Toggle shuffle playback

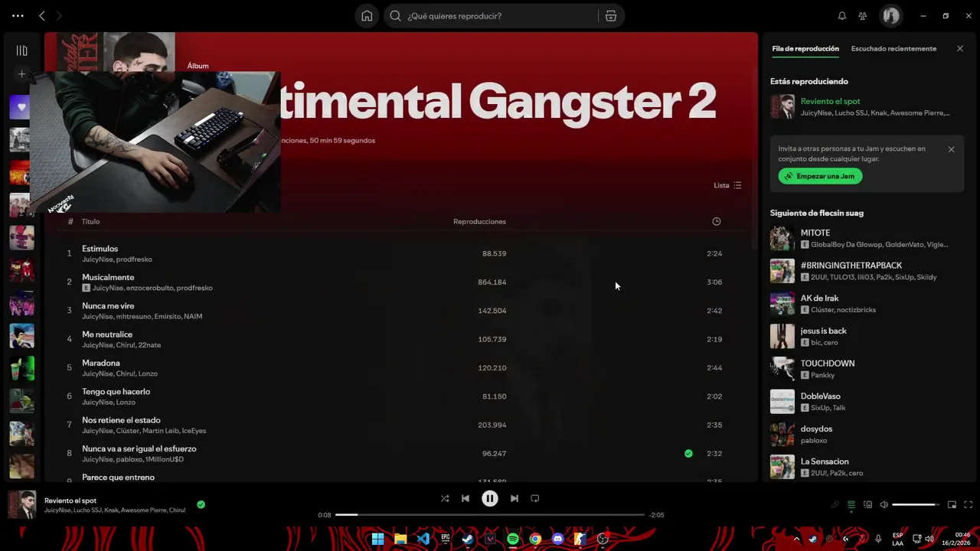(445, 498)
